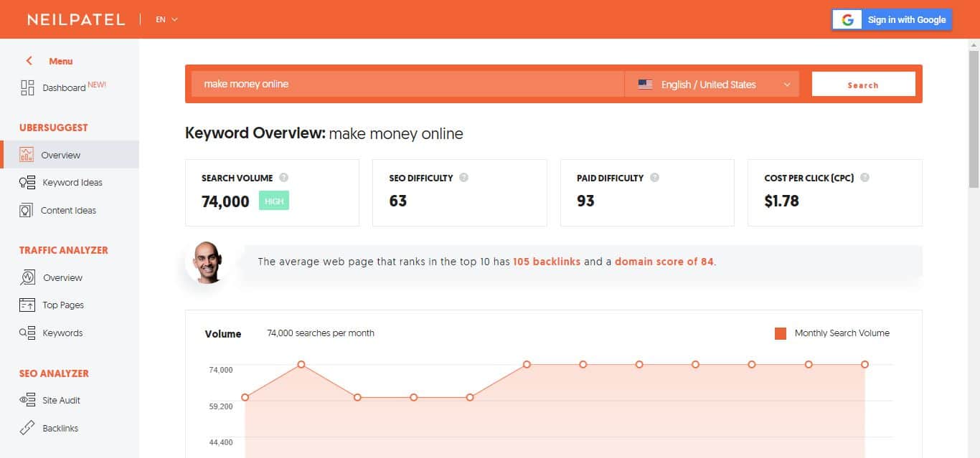Focus the keyword search input field

point(407,84)
